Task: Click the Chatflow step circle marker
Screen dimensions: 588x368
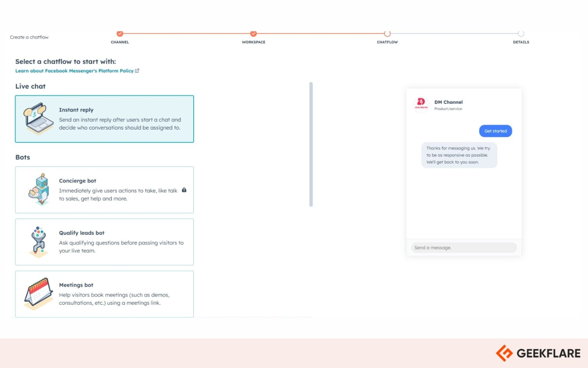Action: click(x=387, y=34)
